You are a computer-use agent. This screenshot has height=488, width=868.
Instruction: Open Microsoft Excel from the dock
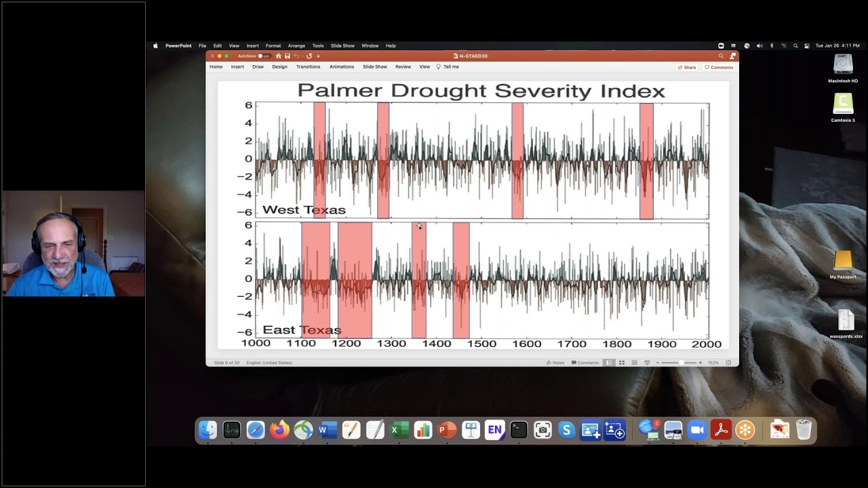coord(399,430)
